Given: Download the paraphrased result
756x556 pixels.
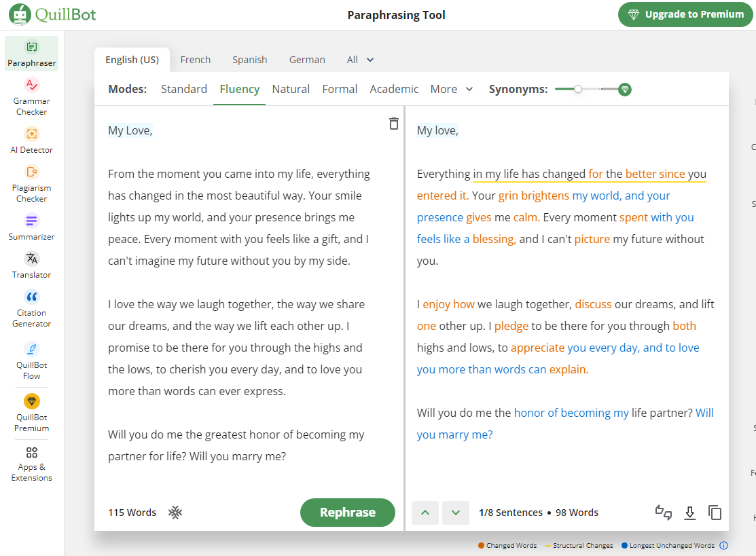Looking at the screenshot, I should pyautogui.click(x=689, y=513).
